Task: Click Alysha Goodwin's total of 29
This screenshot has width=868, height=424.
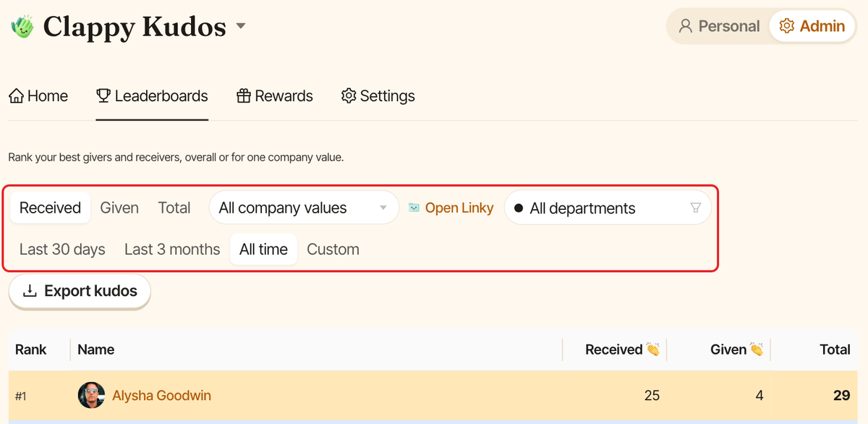Action: 841,395
